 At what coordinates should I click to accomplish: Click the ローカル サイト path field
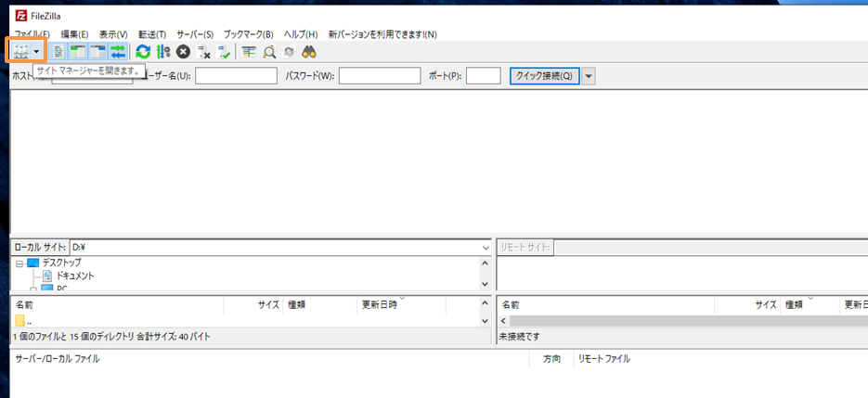276,247
